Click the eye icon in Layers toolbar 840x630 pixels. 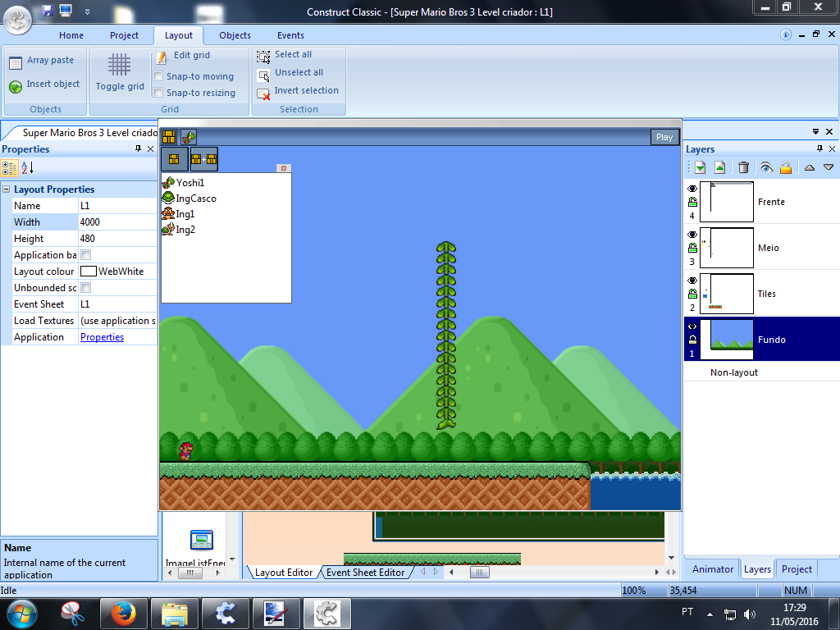pos(766,167)
